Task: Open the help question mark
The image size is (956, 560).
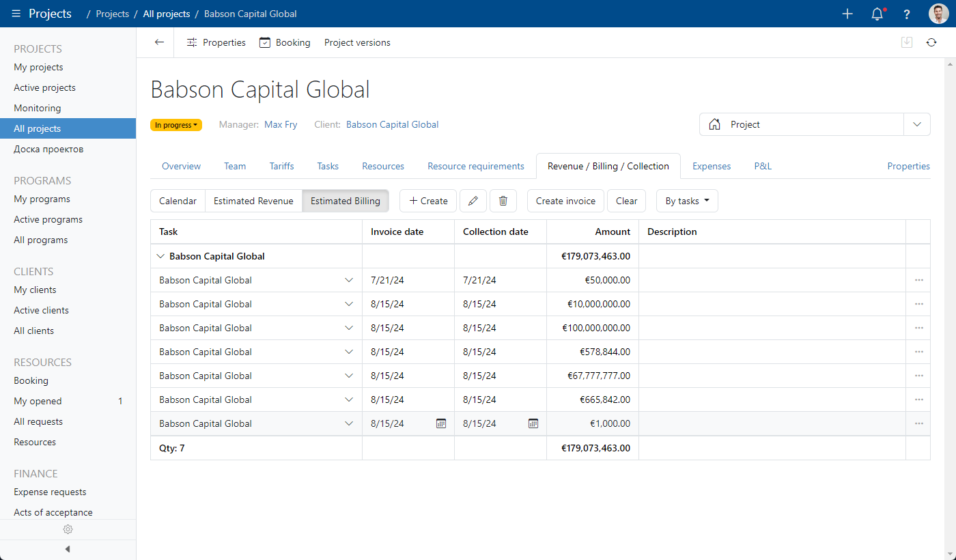Action: (x=907, y=14)
